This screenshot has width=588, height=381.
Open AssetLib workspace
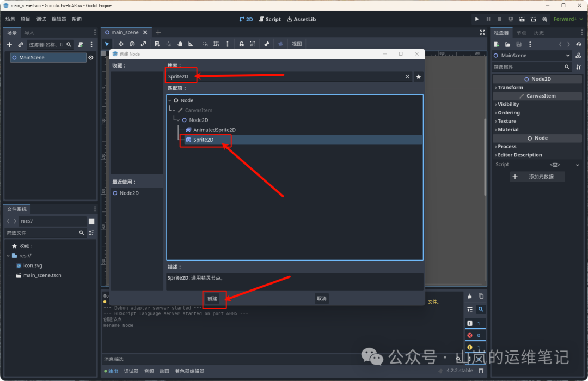302,19
